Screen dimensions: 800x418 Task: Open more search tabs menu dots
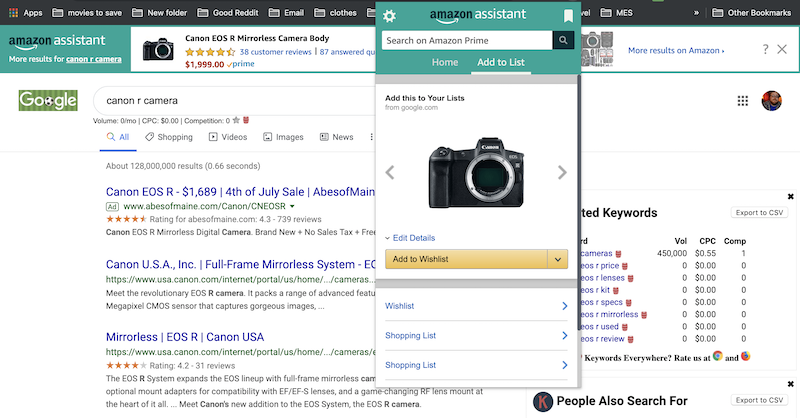[x=371, y=137]
